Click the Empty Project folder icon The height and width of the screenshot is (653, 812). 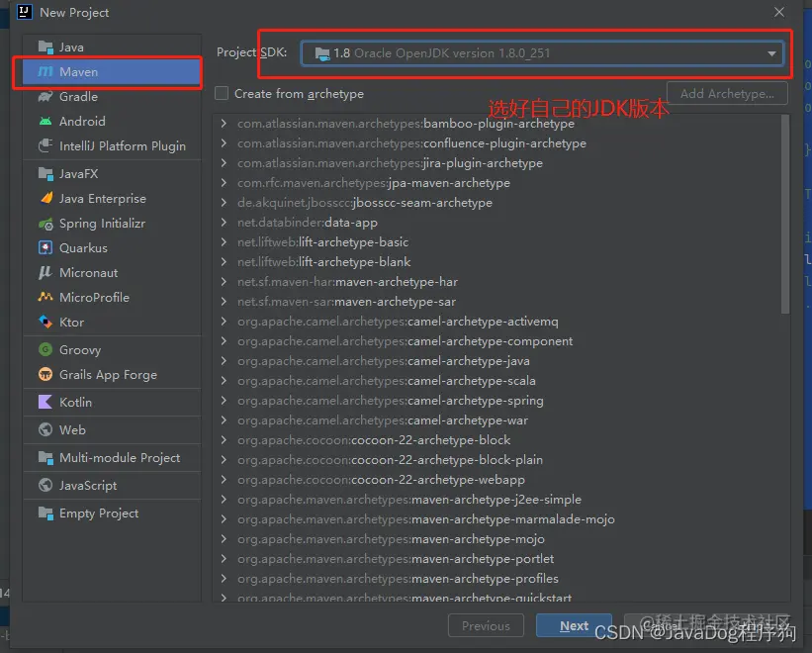click(45, 513)
